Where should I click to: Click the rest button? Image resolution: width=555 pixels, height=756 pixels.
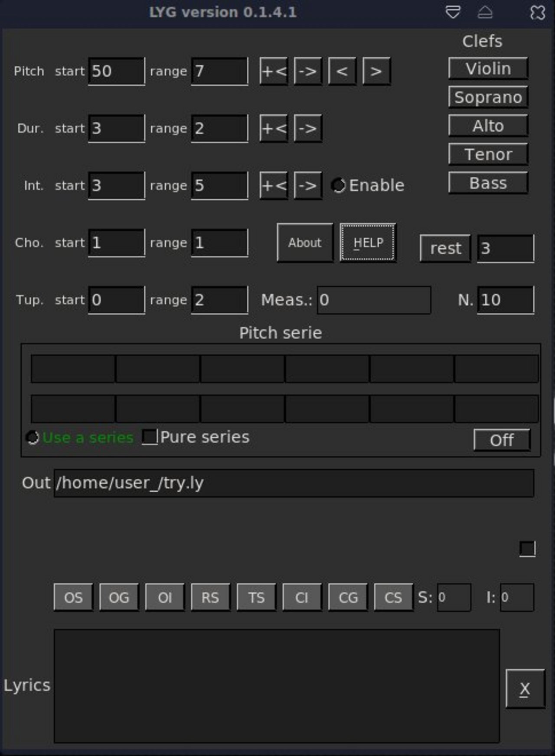445,248
